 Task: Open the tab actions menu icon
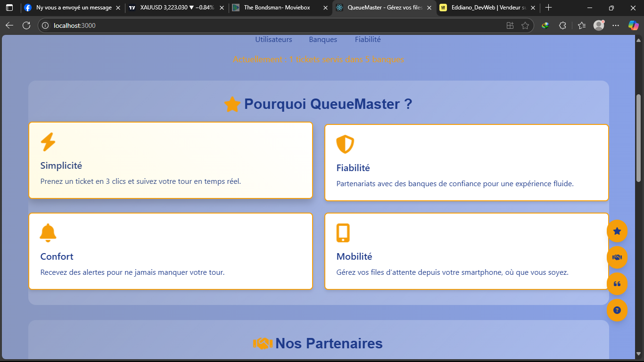(9, 8)
